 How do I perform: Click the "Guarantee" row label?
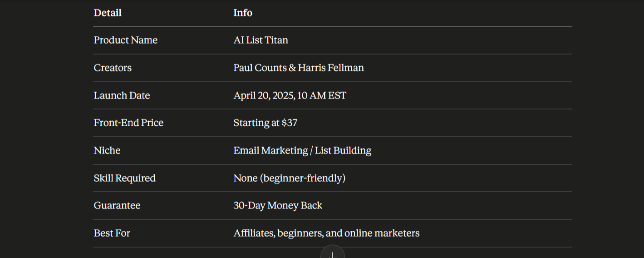(117, 205)
